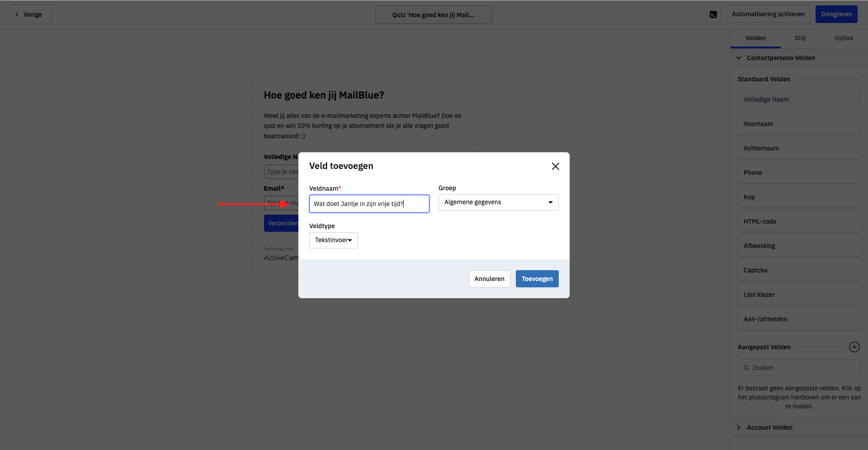Select the Volledige Naam field
The image size is (868, 450).
[799, 99]
